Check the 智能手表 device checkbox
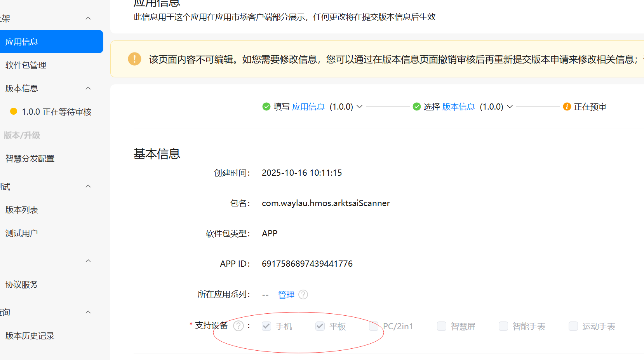The height and width of the screenshot is (360, 644). point(503,326)
